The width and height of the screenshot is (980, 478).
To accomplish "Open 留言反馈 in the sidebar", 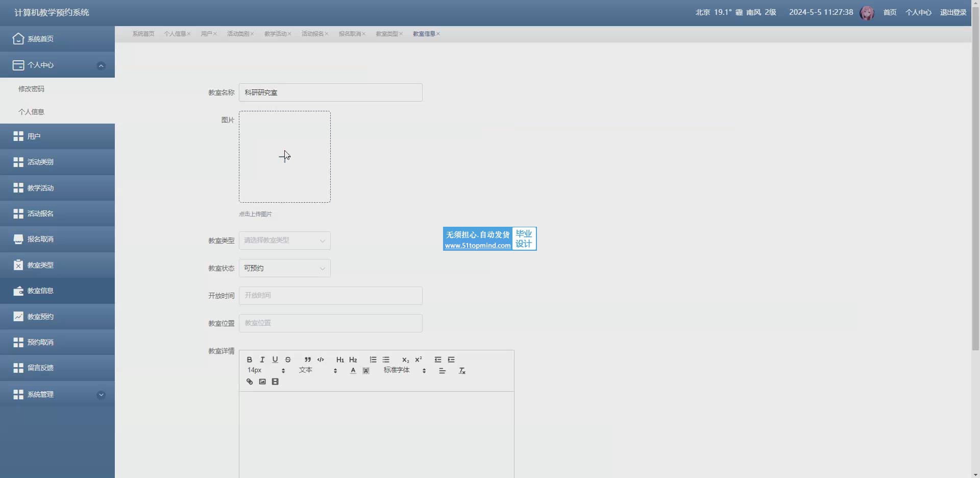I will [x=57, y=368].
